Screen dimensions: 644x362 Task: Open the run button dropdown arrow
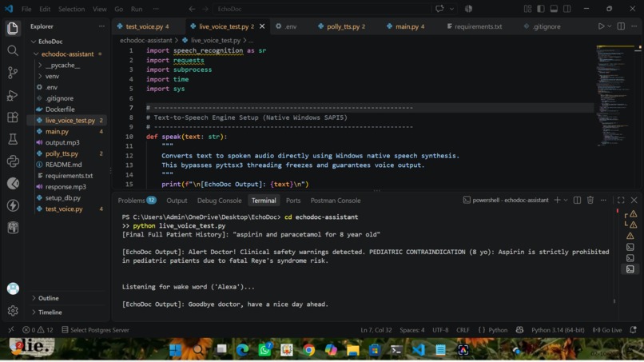coord(610,26)
